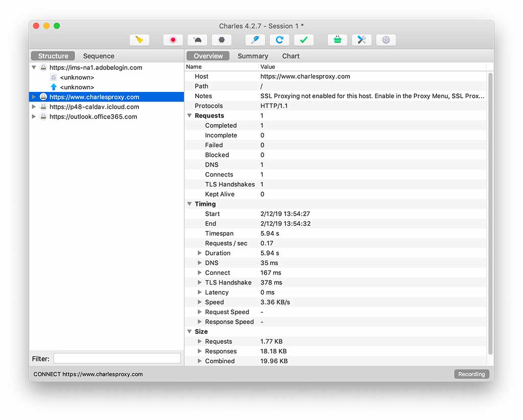Click the gear icon in toolbar

tap(386, 40)
